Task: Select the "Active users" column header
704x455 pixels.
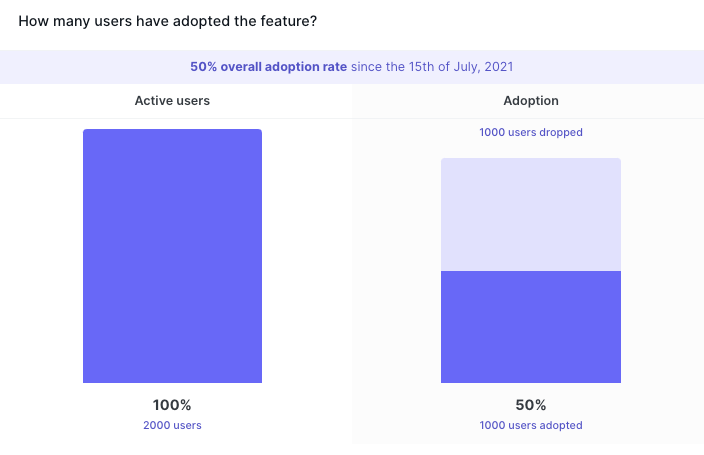Action: [172, 101]
